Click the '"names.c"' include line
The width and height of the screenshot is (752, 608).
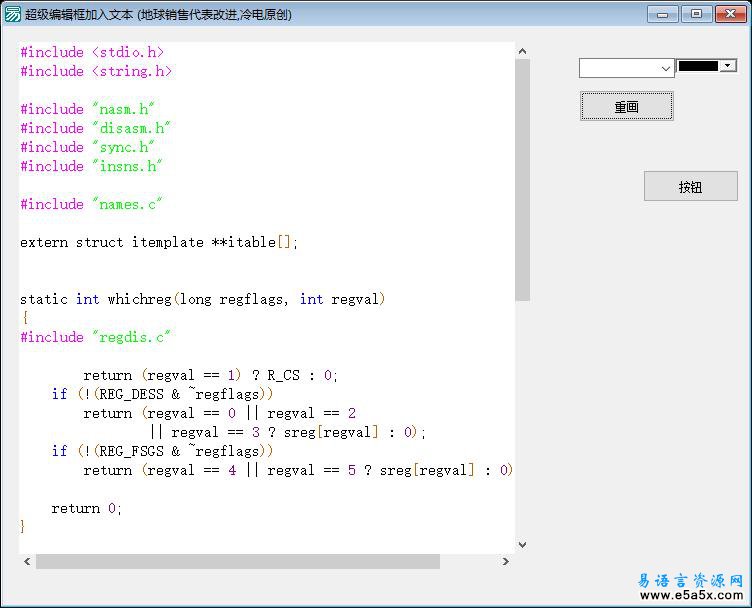point(91,204)
